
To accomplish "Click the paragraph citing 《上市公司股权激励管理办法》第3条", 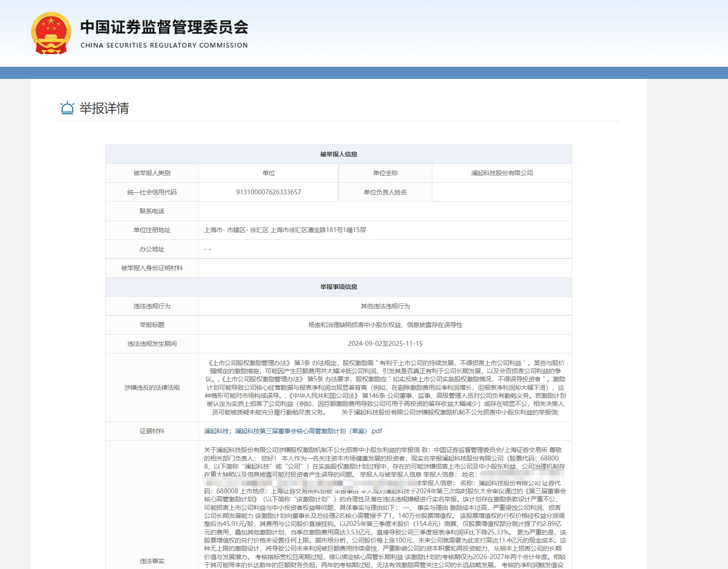I will click(x=385, y=388).
